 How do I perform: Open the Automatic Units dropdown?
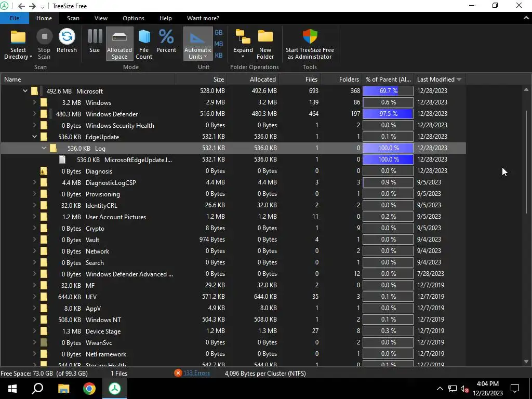[x=198, y=44]
